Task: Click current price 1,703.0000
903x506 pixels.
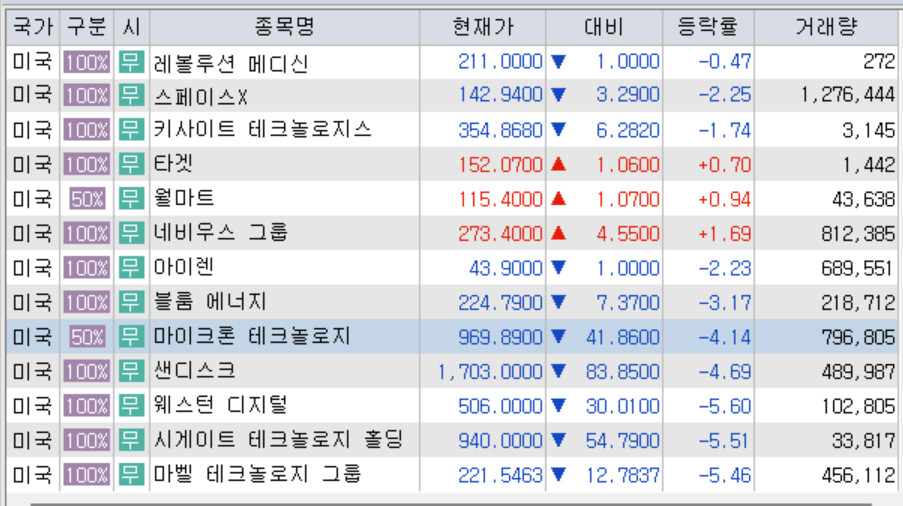Action: pos(490,372)
